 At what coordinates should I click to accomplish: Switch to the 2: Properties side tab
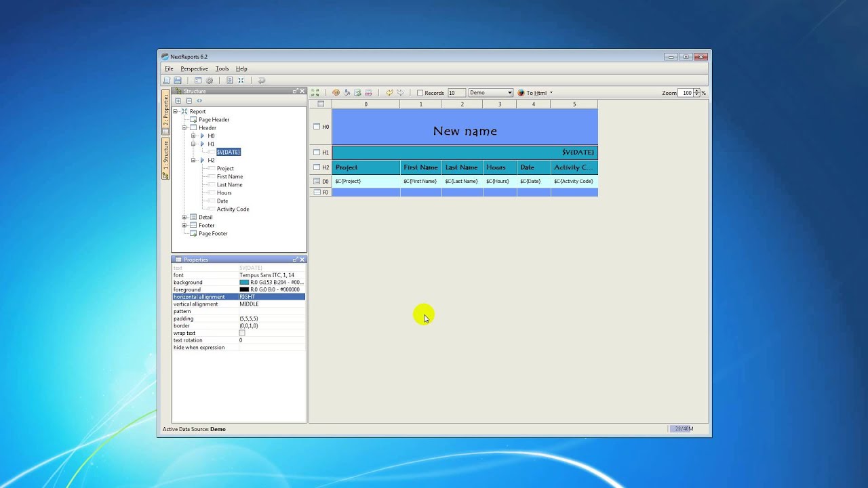point(165,113)
